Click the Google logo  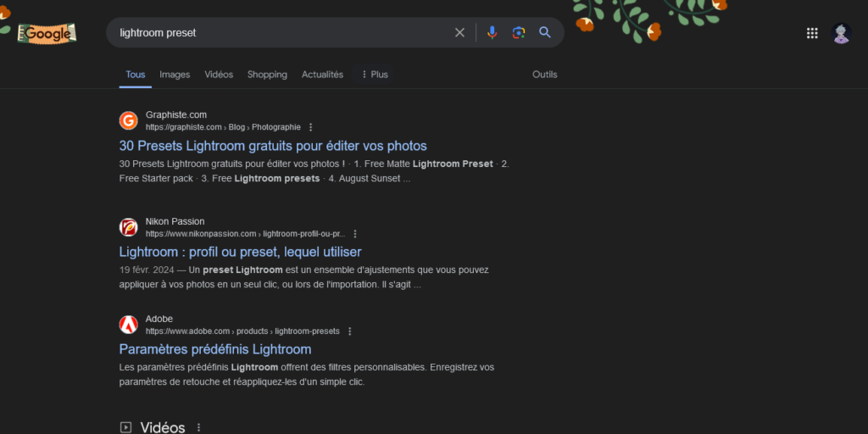click(x=47, y=33)
